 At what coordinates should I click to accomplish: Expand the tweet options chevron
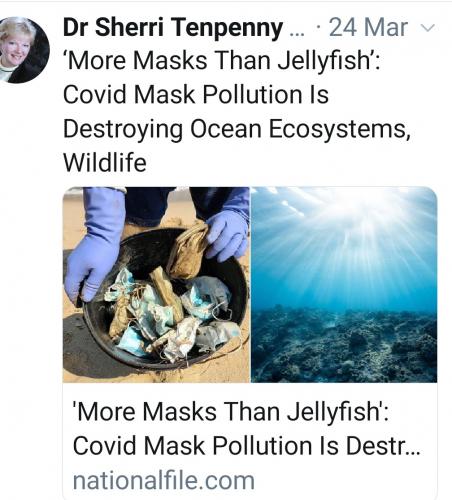pyautogui.click(x=428, y=28)
